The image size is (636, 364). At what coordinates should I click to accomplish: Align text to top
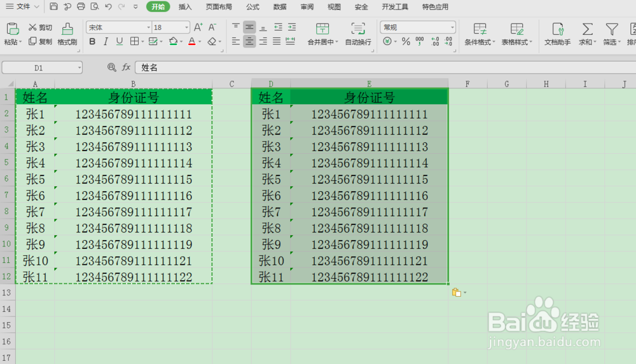[236, 27]
